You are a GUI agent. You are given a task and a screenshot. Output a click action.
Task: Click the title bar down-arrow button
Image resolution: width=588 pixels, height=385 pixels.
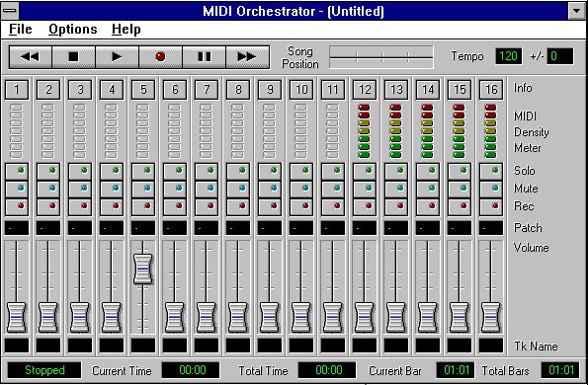pyautogui.click(x=577, y=11)
